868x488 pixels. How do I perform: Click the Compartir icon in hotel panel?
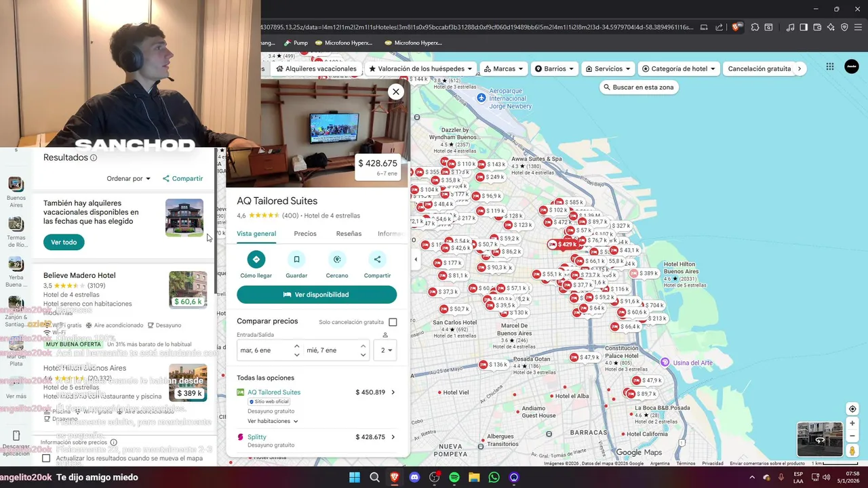pos(377,259)
